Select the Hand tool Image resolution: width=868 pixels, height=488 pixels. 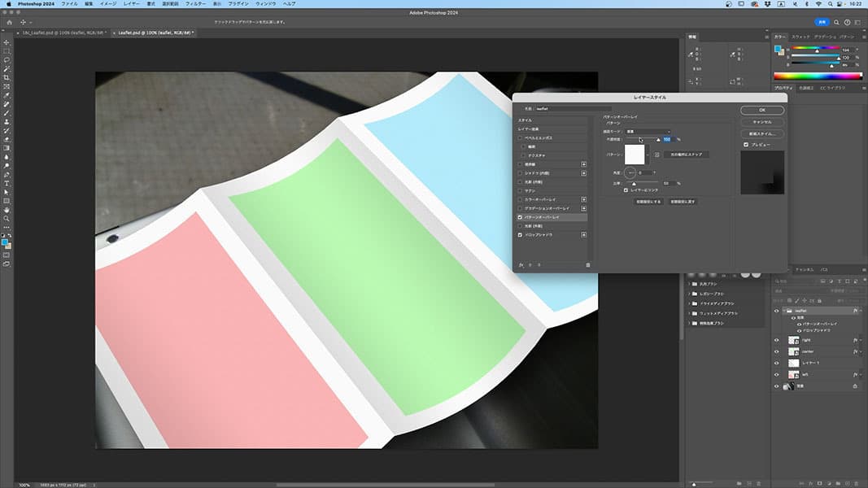[7, 210]
